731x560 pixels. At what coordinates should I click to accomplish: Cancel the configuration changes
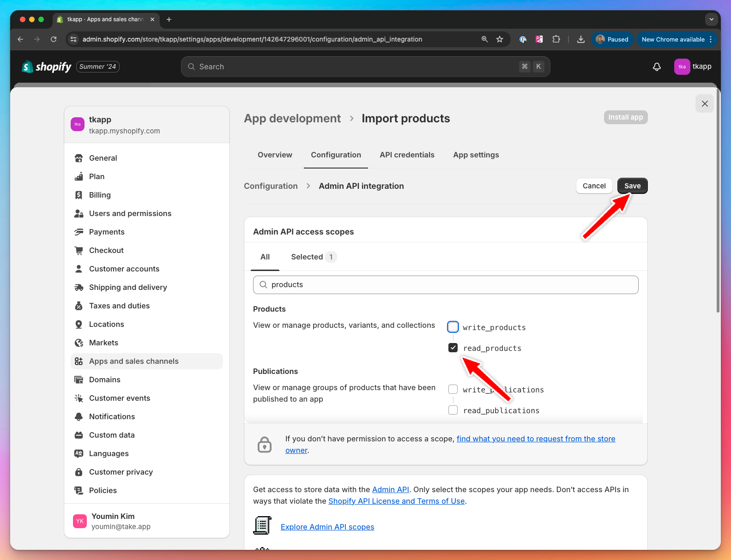[594, 186]
